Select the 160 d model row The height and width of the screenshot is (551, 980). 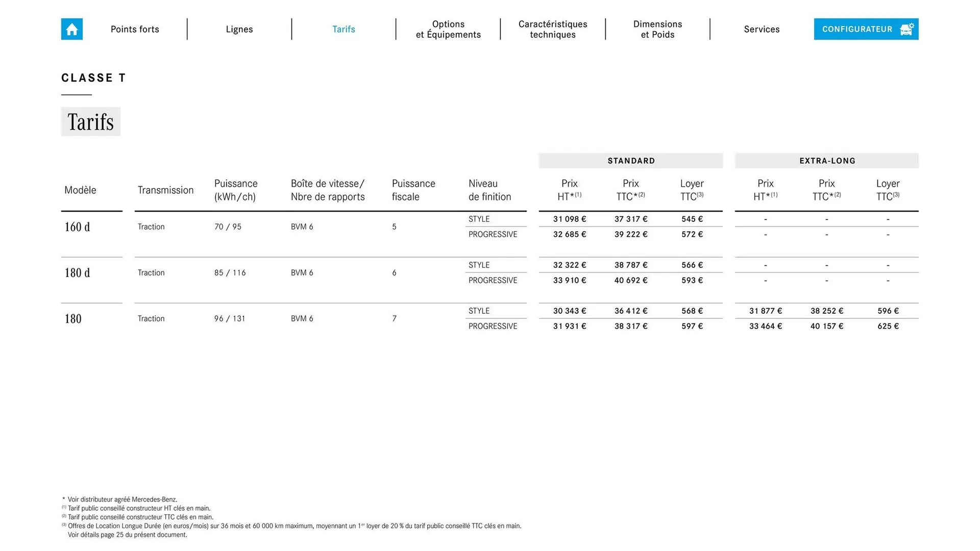coord(77,227)
